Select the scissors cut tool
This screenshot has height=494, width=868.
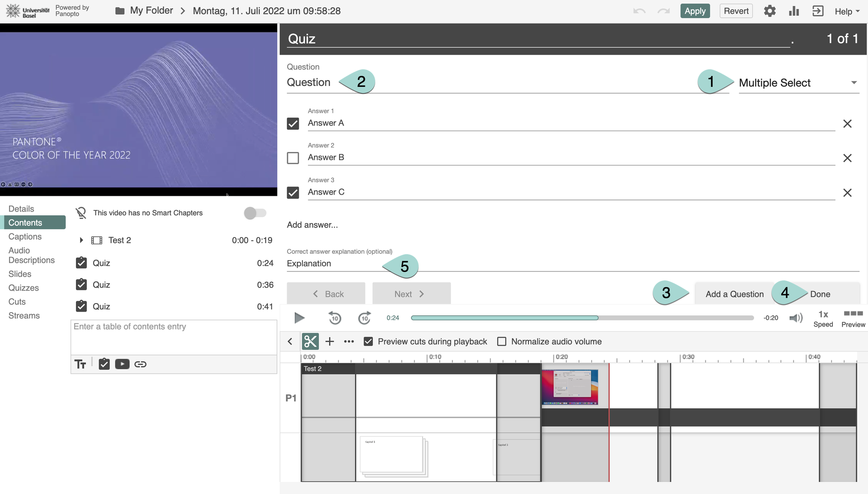(x=310, y=342)
